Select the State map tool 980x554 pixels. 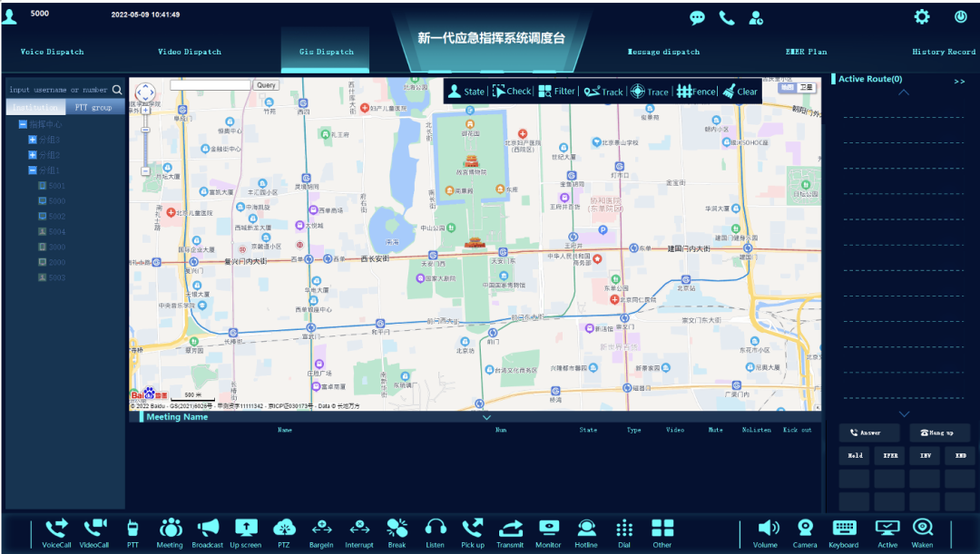[467, 92]
